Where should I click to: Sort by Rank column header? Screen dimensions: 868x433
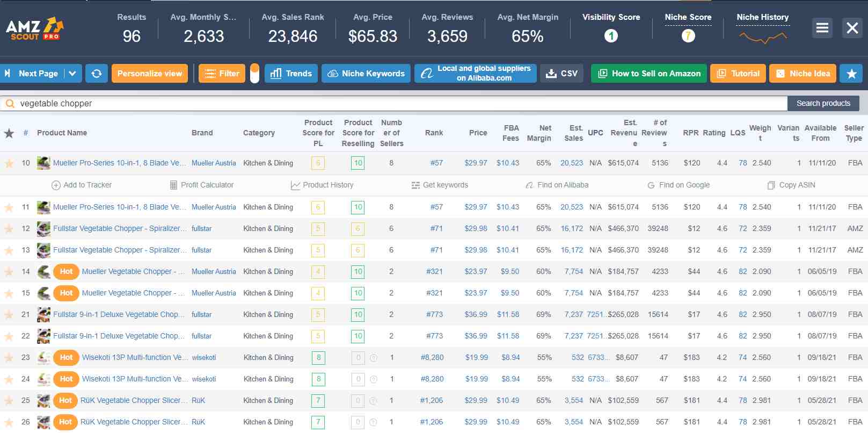(434, 133)
